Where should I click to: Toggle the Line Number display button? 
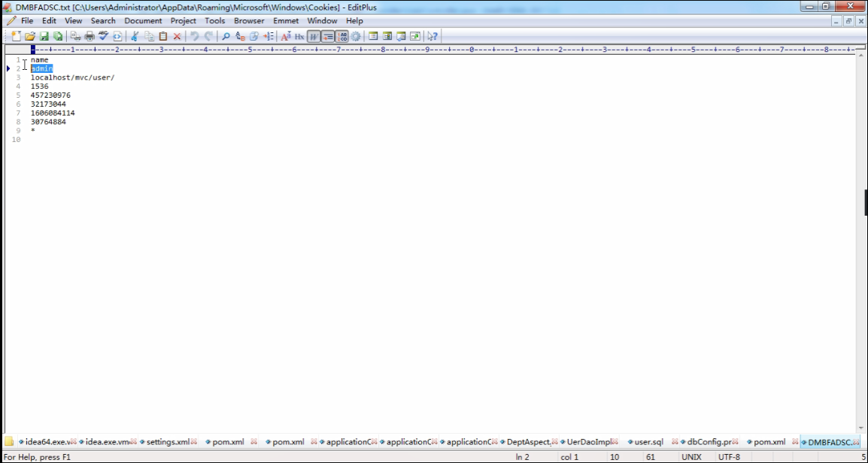click(342, 37)
